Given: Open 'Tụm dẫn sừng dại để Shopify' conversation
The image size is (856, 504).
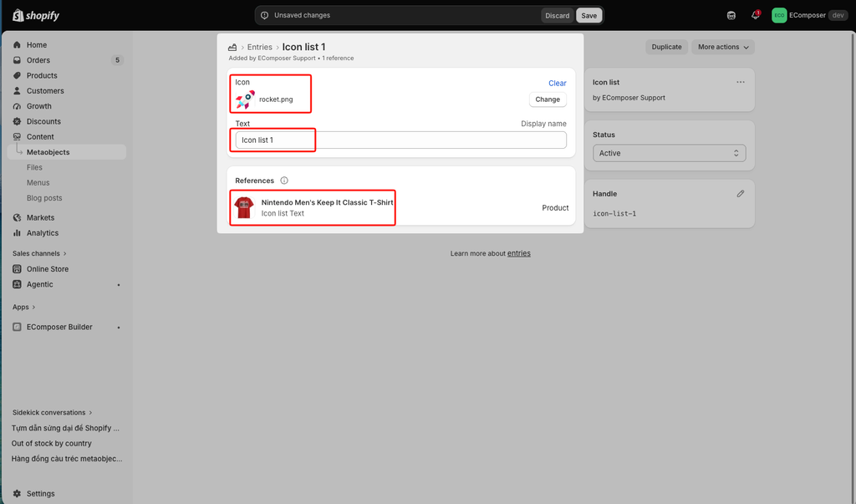Looking at the screenshot, I should [x=65, y=428].
